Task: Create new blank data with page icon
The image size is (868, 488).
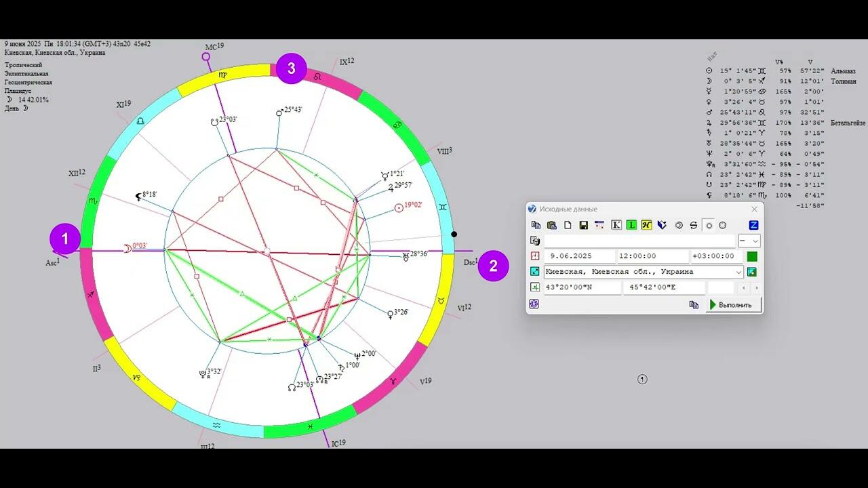Action: click(x=568, y=225)
